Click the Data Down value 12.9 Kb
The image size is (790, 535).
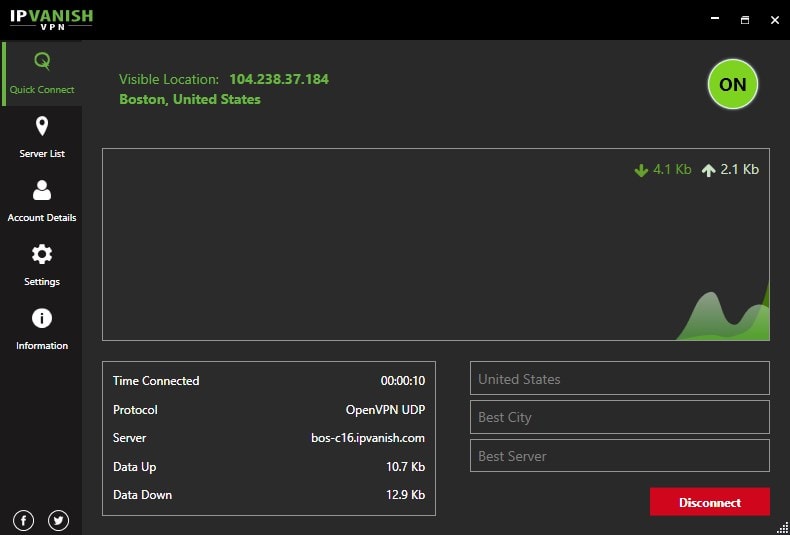click(406, 495)
